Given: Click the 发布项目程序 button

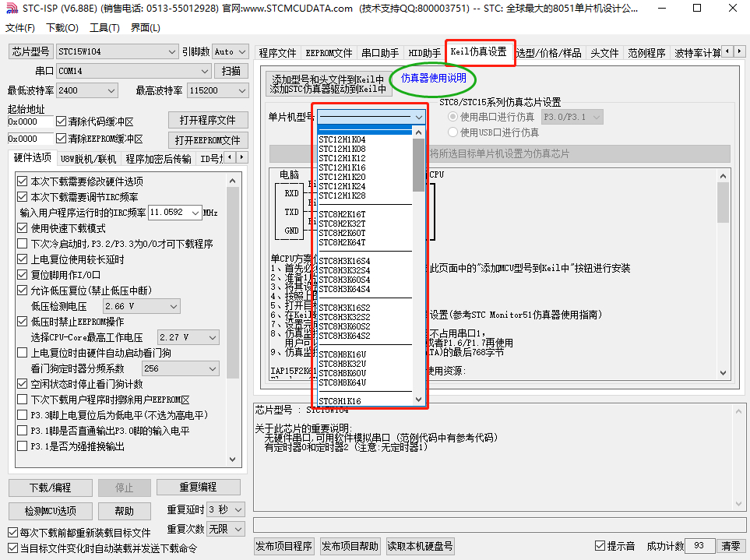Looking at the screenshot, I should click(283, 546).
